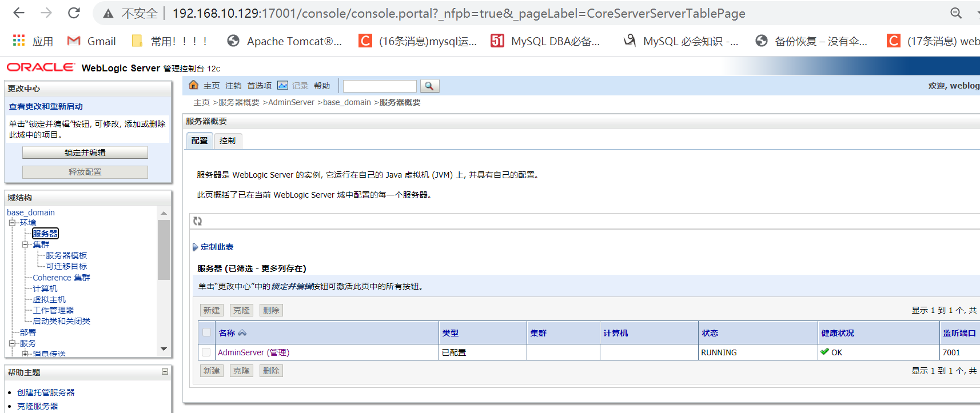The height and width of the screenshot is (413, 980).
Task: Click the browser forward arrow
Action: point(46,13)
